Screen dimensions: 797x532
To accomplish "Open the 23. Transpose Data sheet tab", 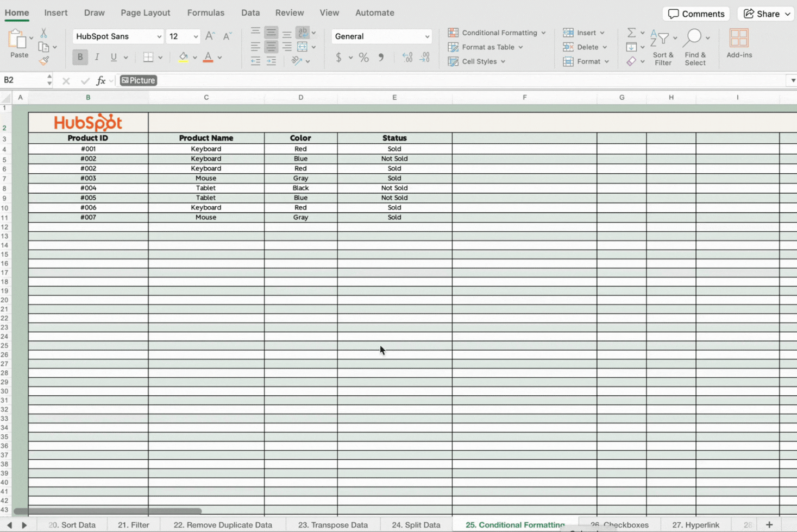I will (x=333, y=524).
